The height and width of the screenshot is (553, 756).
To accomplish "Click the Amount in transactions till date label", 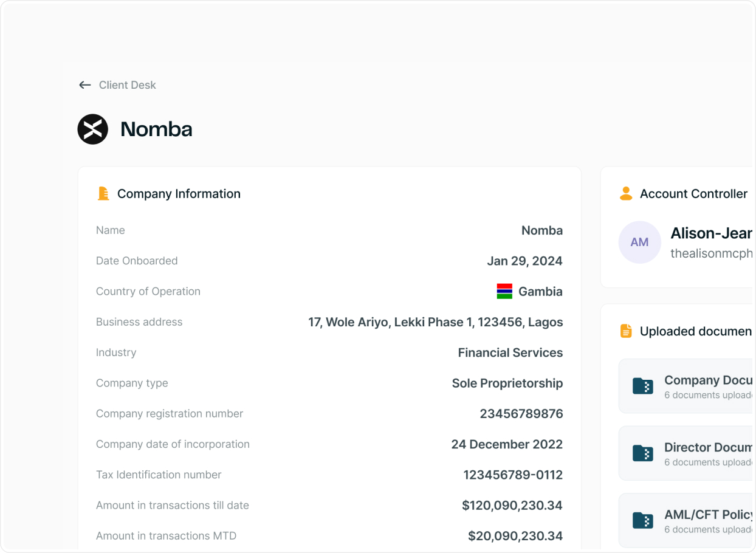I will pos(173,505).
